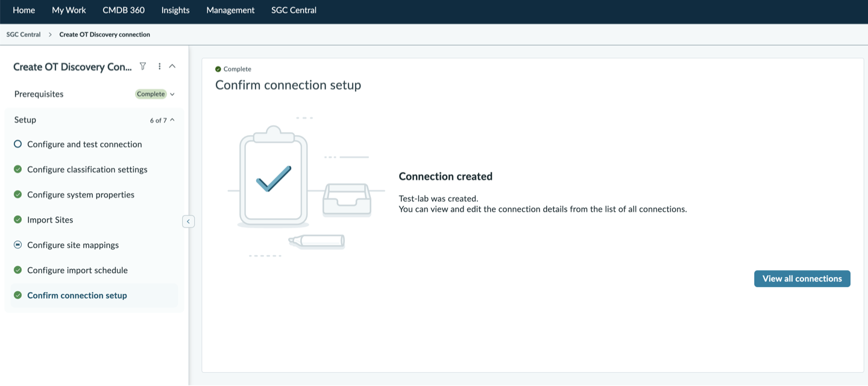Screen dimensions: 868x386
Task: Expand the Prerequisites section chevron
Action: click(172, 94)
